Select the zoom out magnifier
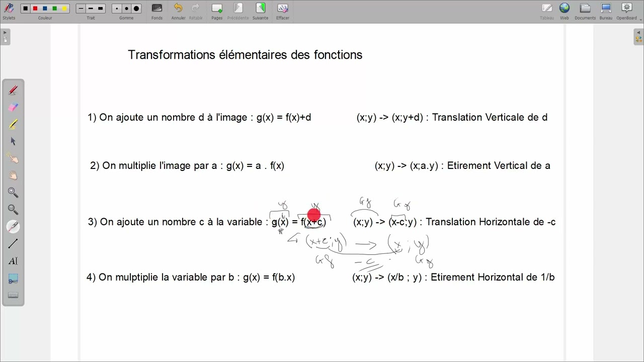The height and width of the screenshot is (362, 644). (x=13, y=210)
